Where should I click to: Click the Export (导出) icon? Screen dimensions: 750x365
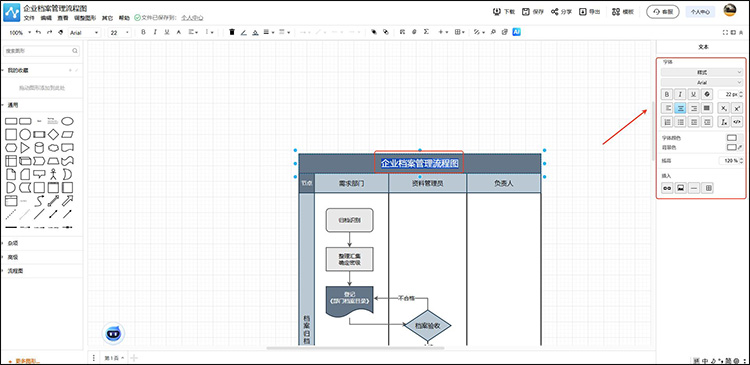pyautogui.click(x=583, y=11)
